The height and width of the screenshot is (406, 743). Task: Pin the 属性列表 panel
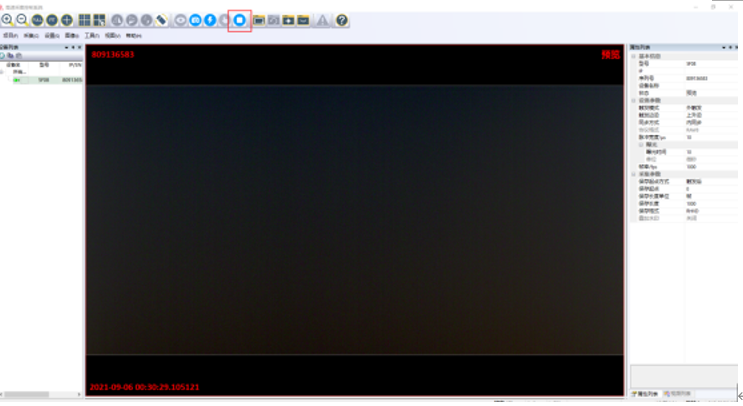(x=730, y=47)
